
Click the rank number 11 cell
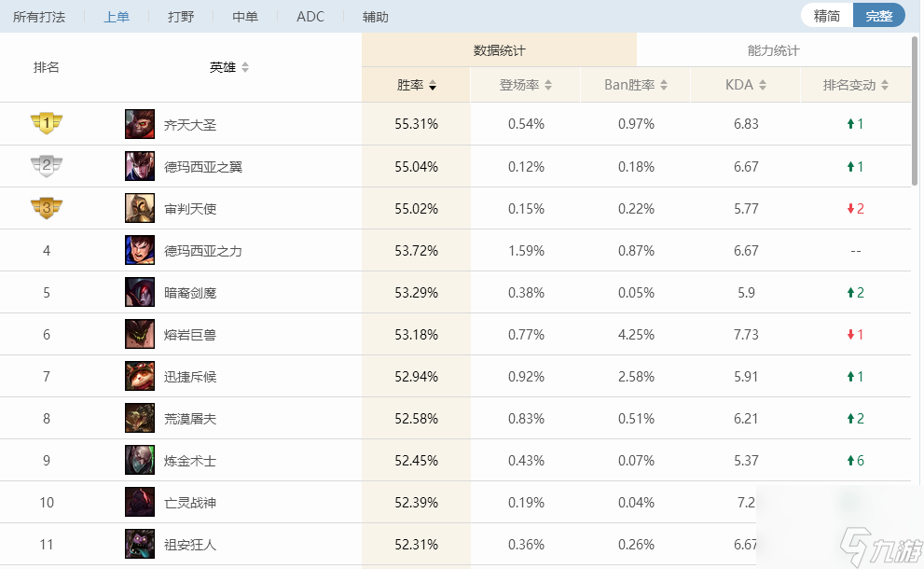(47, 544)
